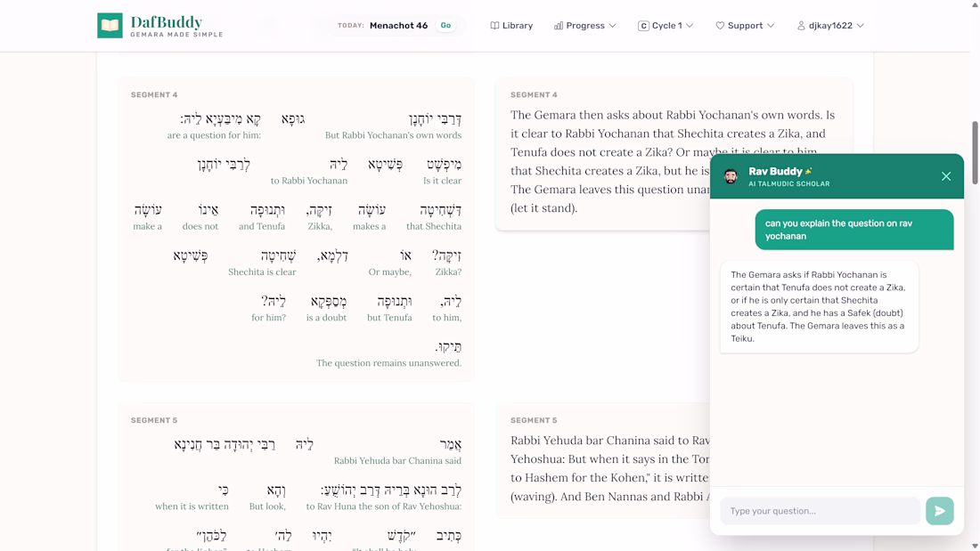Click today's daf 'Menachot 46' text
Image resolution: width=980 pixels, height=551 pixels.
coord(398,26)
